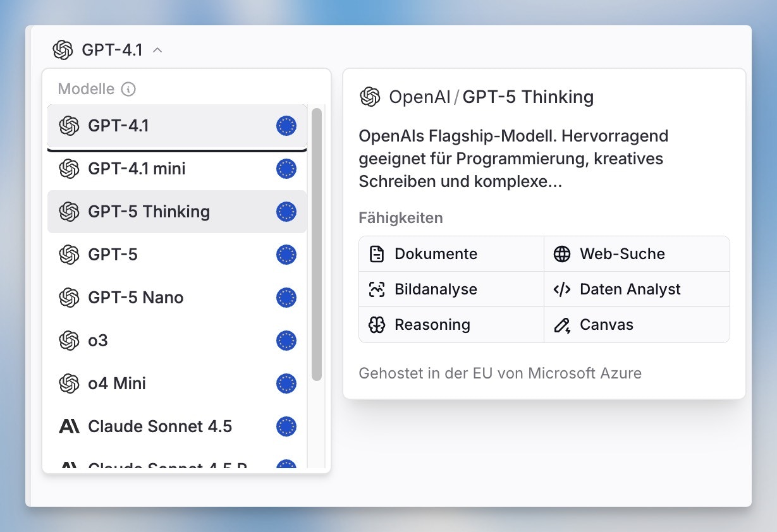This screenshot has width=777, height=532.
Task: Choose the o3 model
Action: [177, 341]
